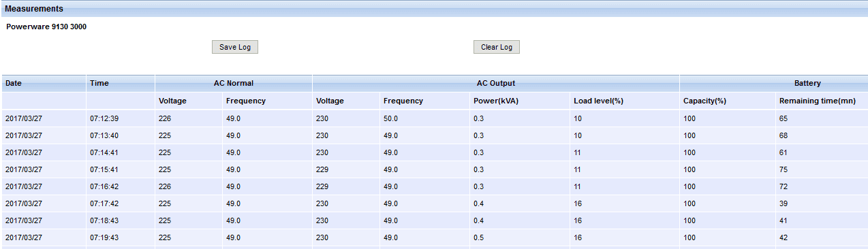Screen dimensions: 868x249
Task: Click remaining time 68 in 07:13:40 row
Action: tap(784, 135)
